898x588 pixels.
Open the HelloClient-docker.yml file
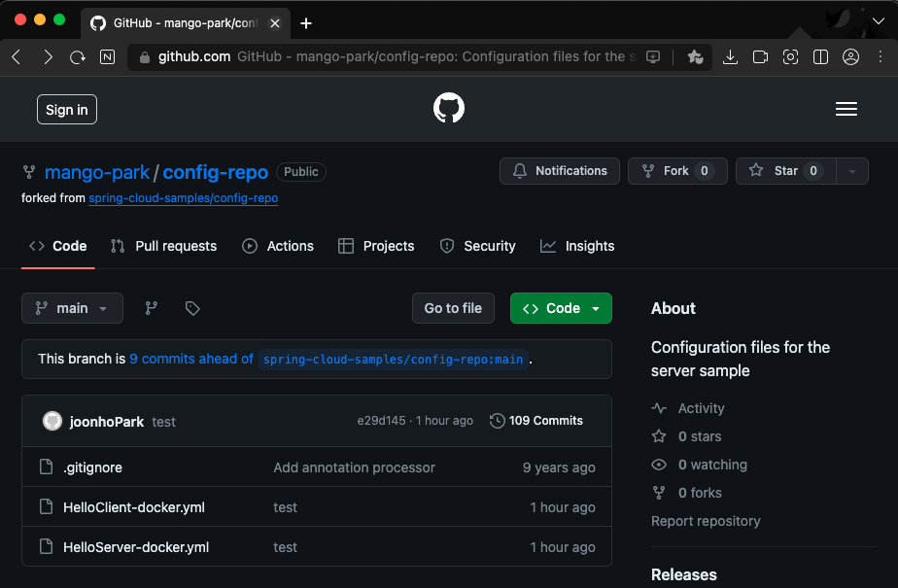coord(134,507)
